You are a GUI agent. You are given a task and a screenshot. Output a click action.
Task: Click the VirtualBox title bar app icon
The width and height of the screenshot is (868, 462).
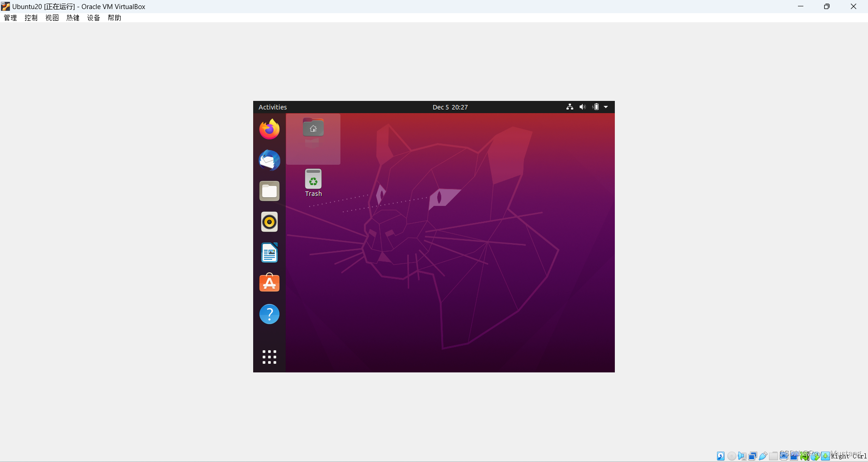pos(5,6)
